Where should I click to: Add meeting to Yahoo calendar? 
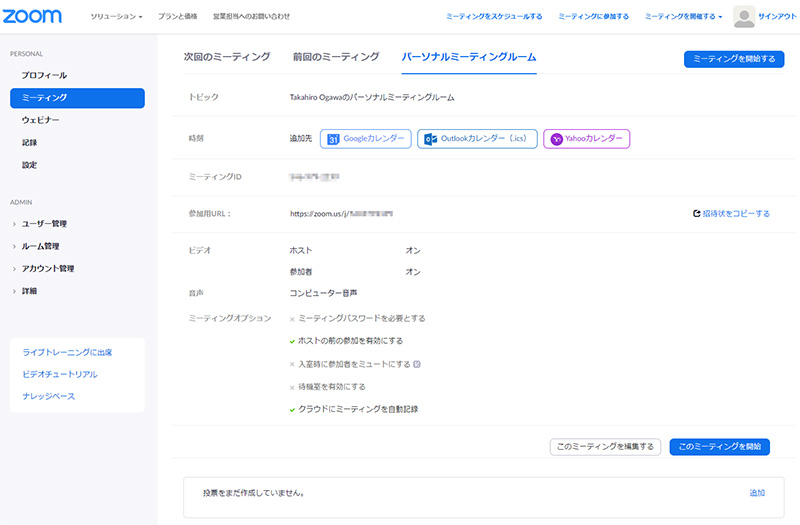(586, 139)
